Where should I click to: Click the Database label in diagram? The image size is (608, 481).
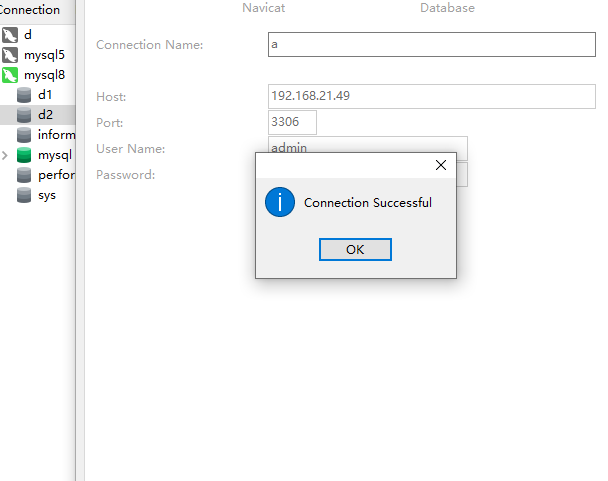[x=447, y=8]
